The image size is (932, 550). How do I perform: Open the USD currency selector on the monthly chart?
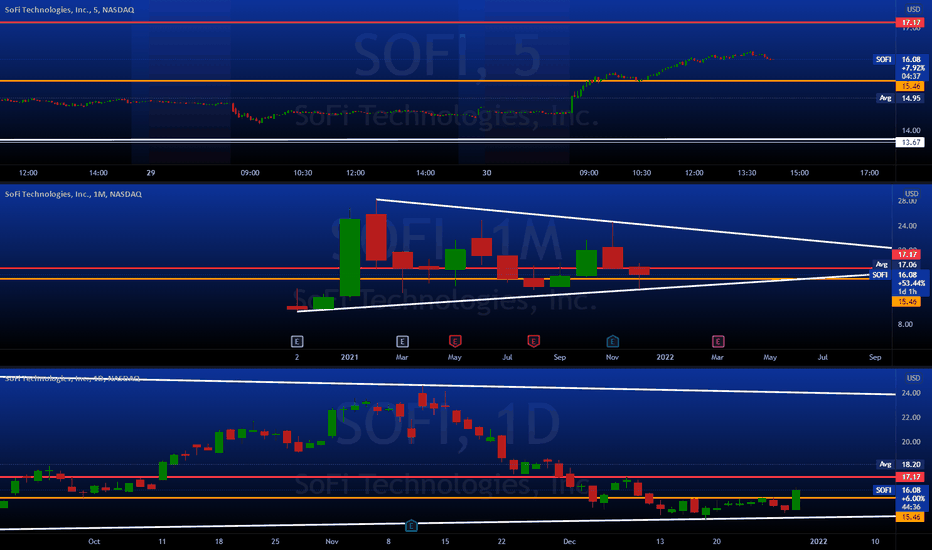point(911,194)
